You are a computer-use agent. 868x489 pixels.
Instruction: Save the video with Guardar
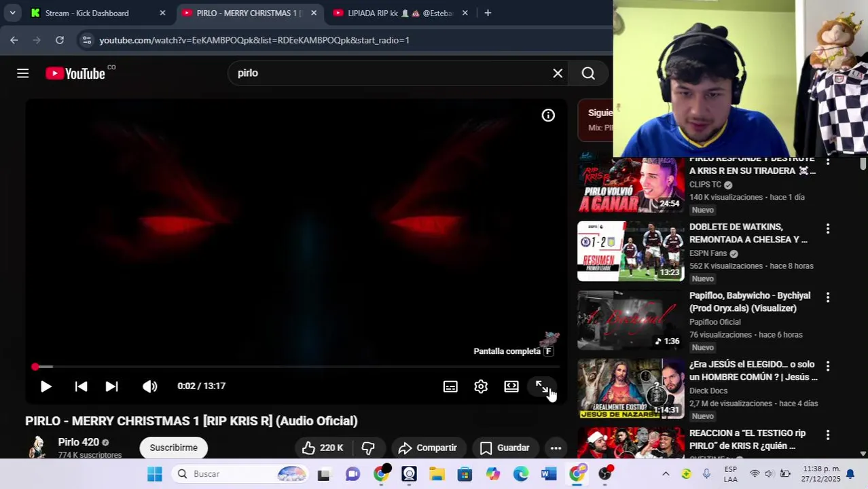coord(505,448)
